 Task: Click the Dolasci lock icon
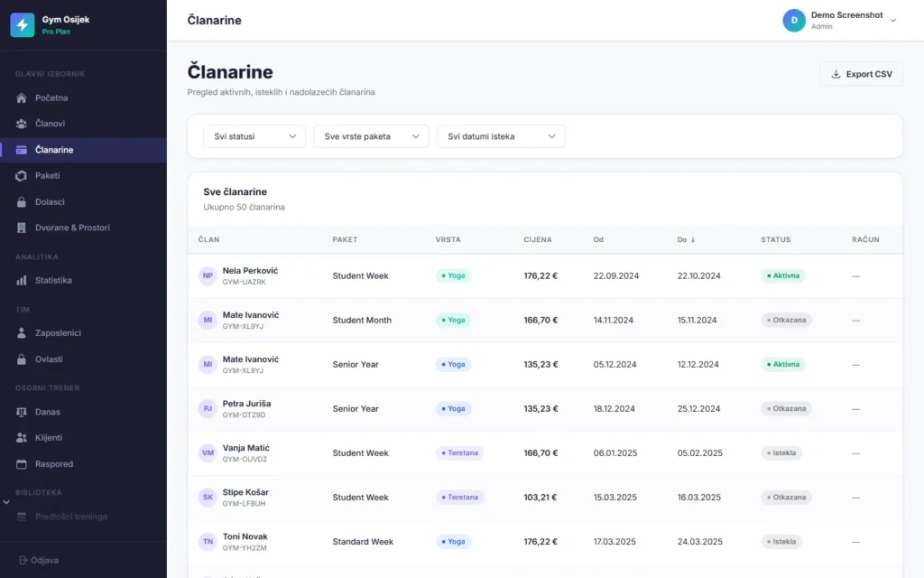pyautogui.click(x=22, y=201)
